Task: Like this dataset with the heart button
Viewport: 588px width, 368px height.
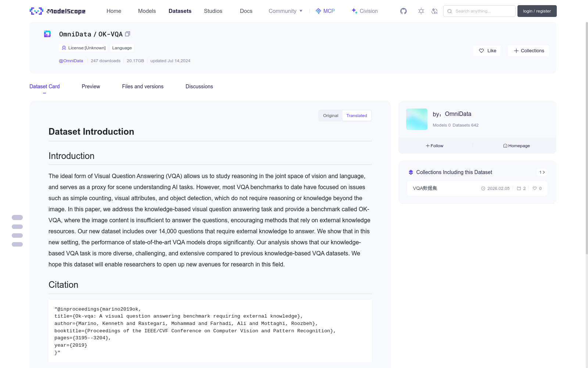Action: point(487,51)
